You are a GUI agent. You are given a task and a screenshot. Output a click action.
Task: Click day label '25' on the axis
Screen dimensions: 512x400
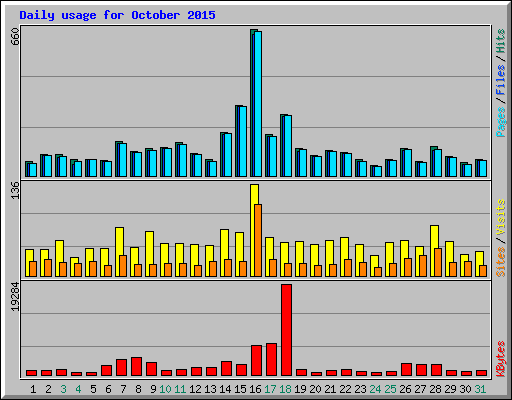(390, 389)
